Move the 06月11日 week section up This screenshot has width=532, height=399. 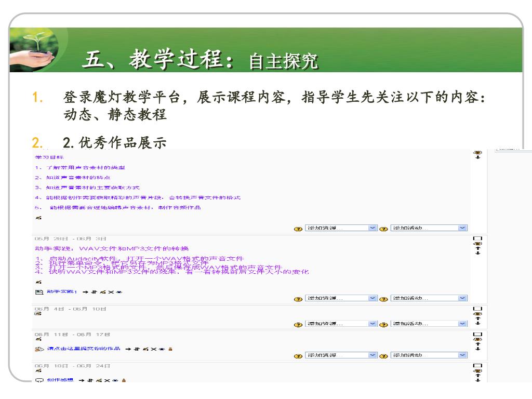pos(478,344)
